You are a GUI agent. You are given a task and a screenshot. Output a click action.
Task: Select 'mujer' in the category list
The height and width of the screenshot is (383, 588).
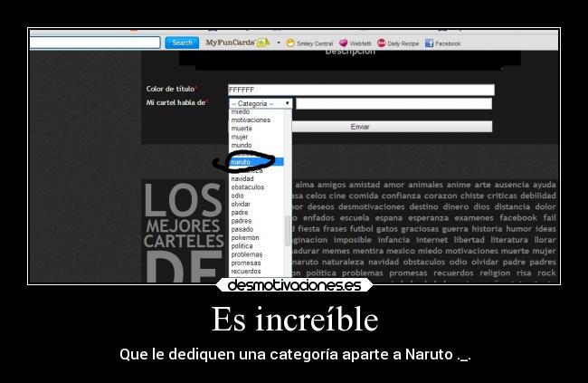tap(239, 137)
